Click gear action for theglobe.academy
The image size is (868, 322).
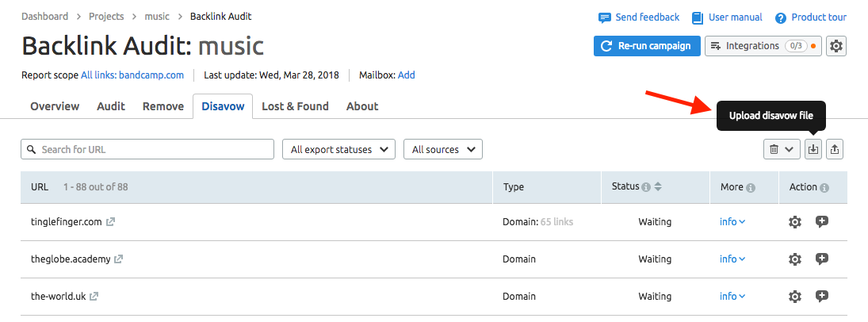[x=795, y=259]
